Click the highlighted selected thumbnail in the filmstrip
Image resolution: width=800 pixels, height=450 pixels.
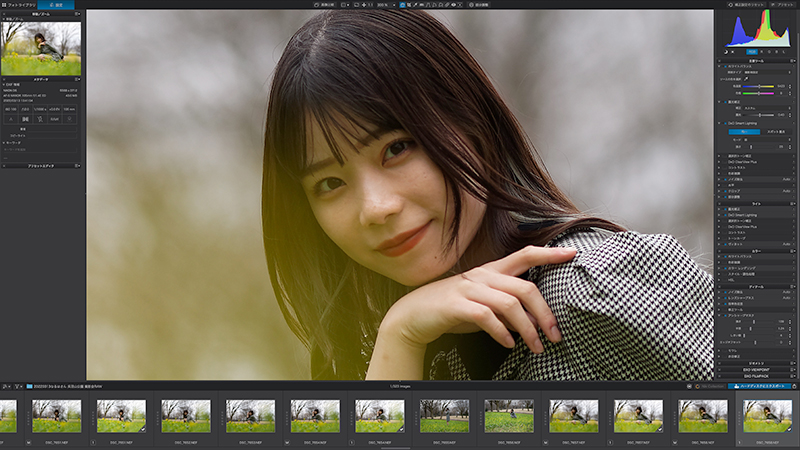click(x=767, y=416)
